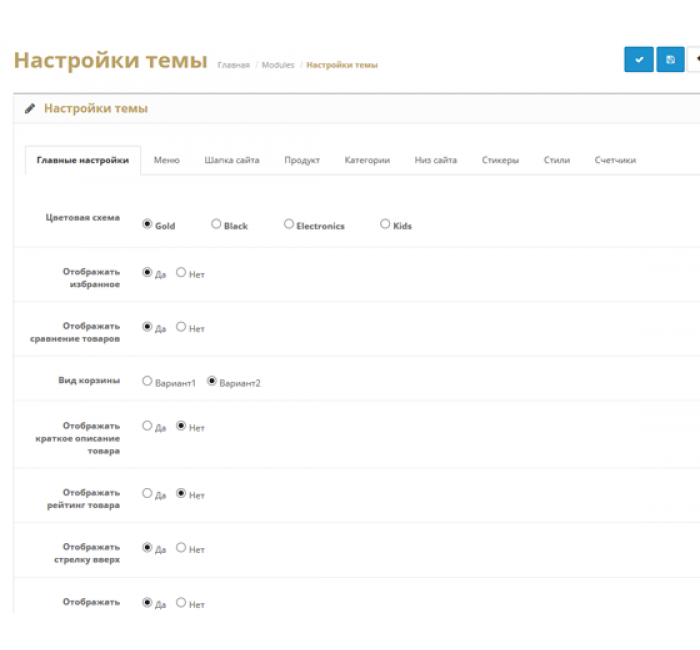The height and width of the screenshot is (650, 700).
Task: Open the Счетчики tab
Action: click(615, 160)
